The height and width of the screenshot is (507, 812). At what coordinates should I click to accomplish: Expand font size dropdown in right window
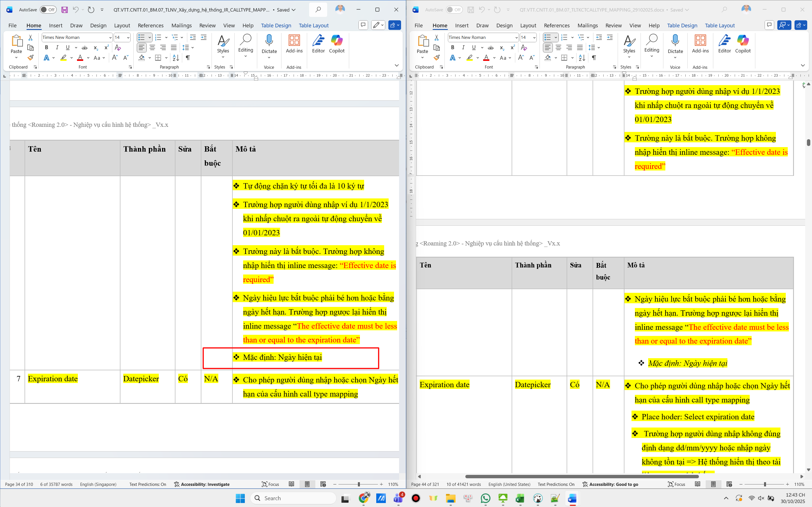534,37
